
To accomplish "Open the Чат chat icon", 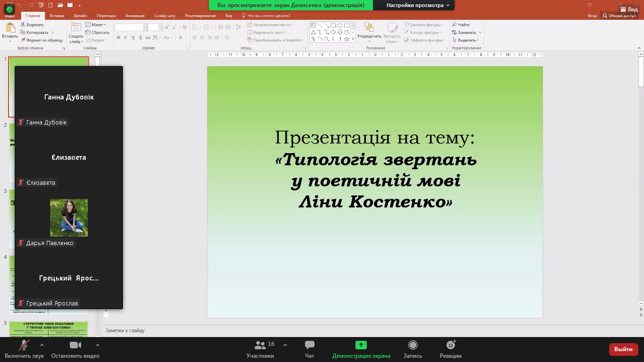I will tap(310, 345).
